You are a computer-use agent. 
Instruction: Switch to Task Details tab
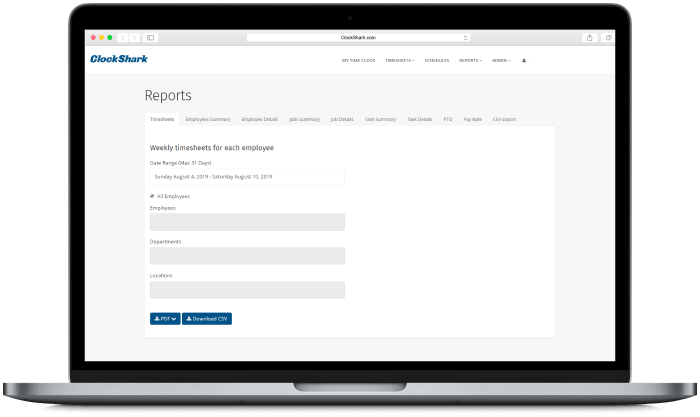click(x=419, y=119)
